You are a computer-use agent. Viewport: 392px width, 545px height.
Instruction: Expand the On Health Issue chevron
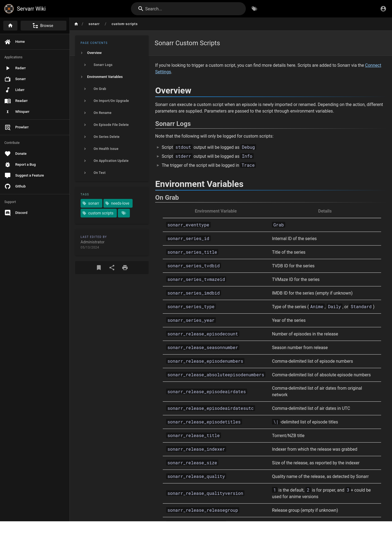85,149
